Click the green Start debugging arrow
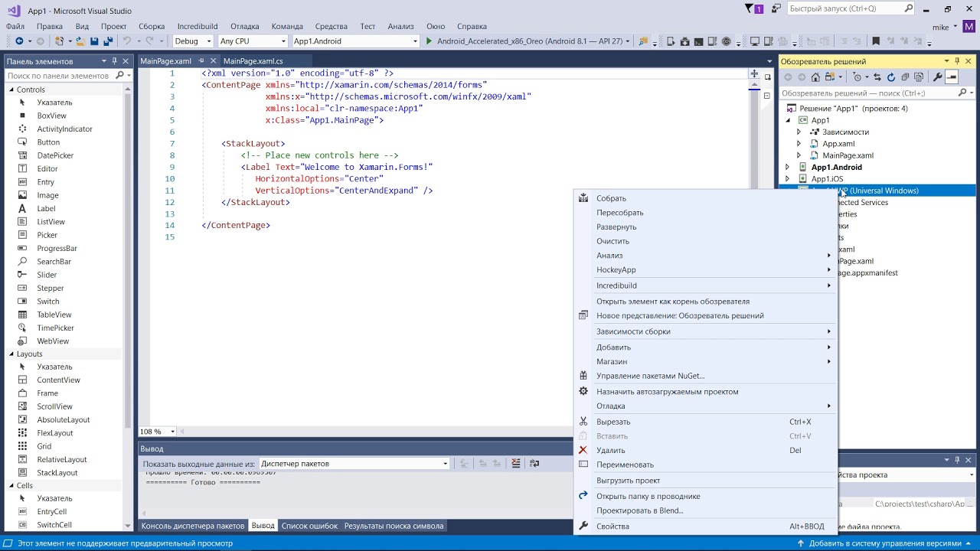 pyautogui.click(x=429, y=41)
